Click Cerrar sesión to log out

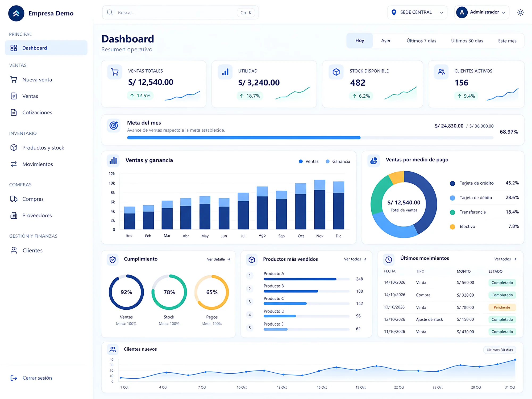[37, 378]
